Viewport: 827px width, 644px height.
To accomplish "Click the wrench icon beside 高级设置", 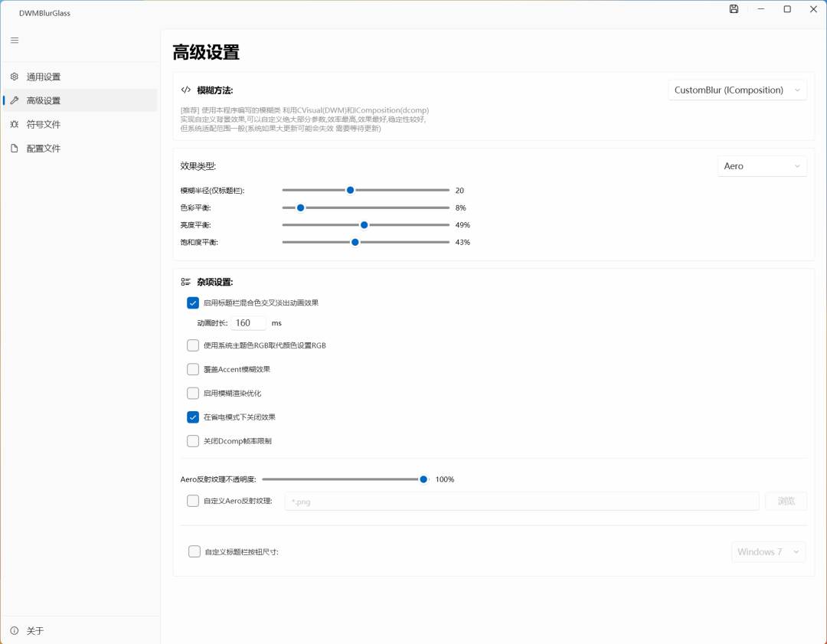I will point(12,100).
